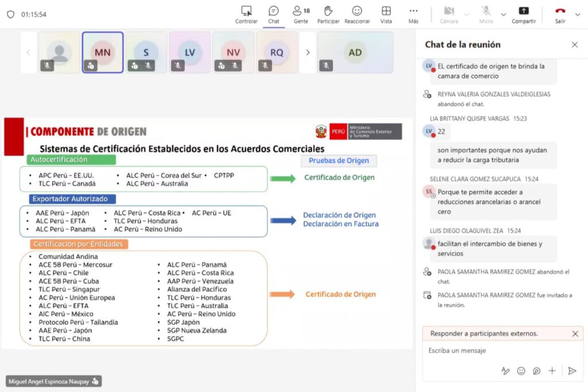Image resolution: width=588 pixels, height=392 pixels.
Task: Dismiss the 'Responder a participantes externos' banner
Action: tap(575, 333)
